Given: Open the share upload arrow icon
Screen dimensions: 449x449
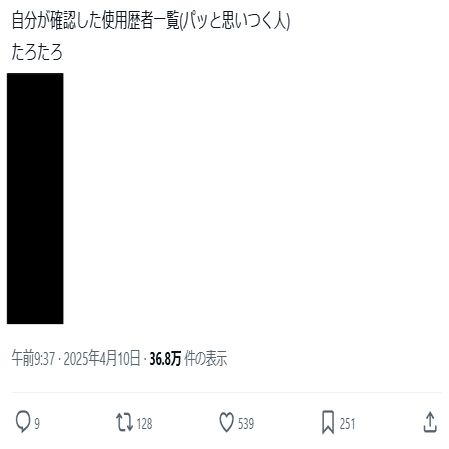Looking at the screenshot, I should click(x=430, y=422).
